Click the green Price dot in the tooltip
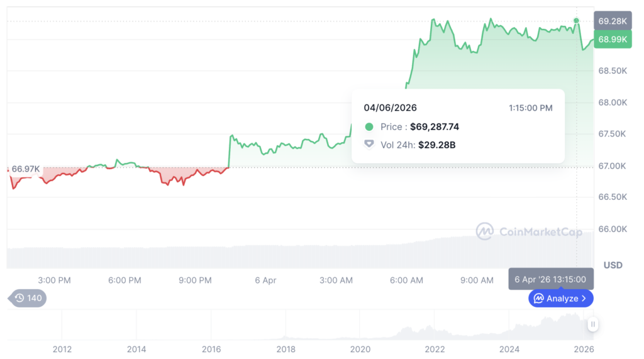The height and width of the screenshot is (359, 644). click(369, 127)
